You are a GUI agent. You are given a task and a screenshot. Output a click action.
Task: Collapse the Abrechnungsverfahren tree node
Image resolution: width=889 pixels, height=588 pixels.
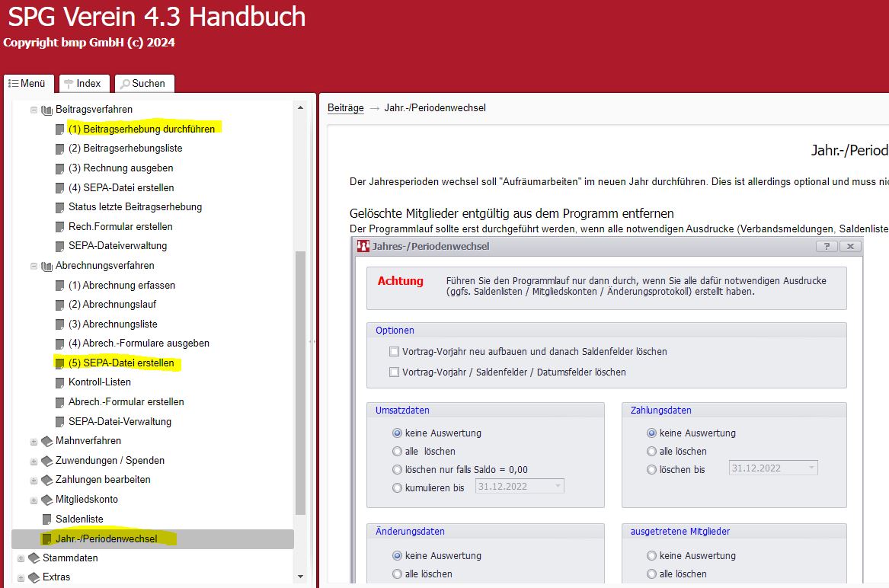(x=34, y=266)
